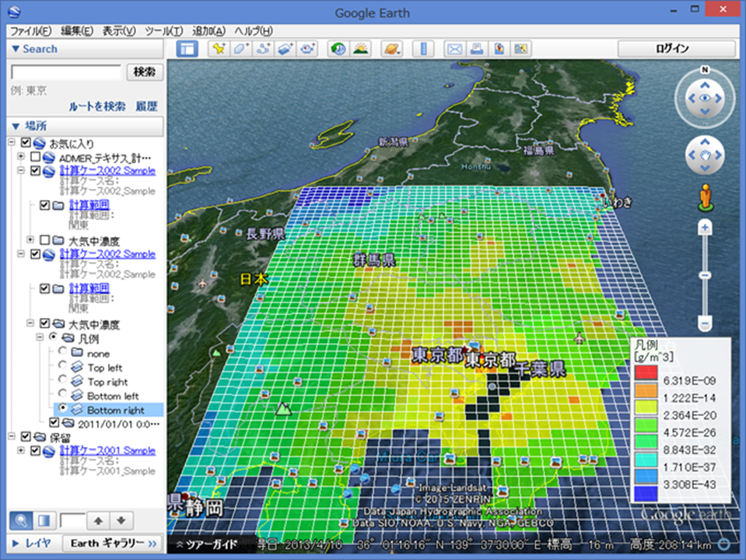Toggle the sunlight icon in toolbar

pyautogui.click(x=360, y=49)
